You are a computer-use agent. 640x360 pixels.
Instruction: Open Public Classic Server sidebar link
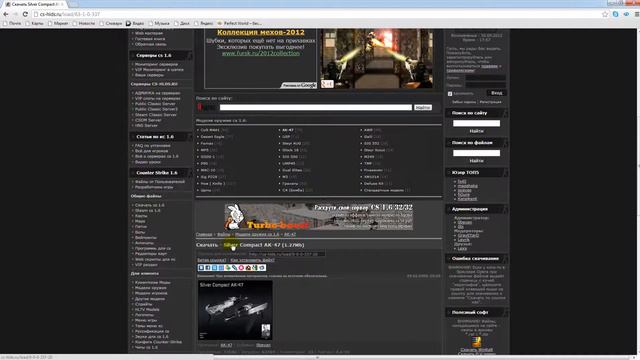[155, 104]
